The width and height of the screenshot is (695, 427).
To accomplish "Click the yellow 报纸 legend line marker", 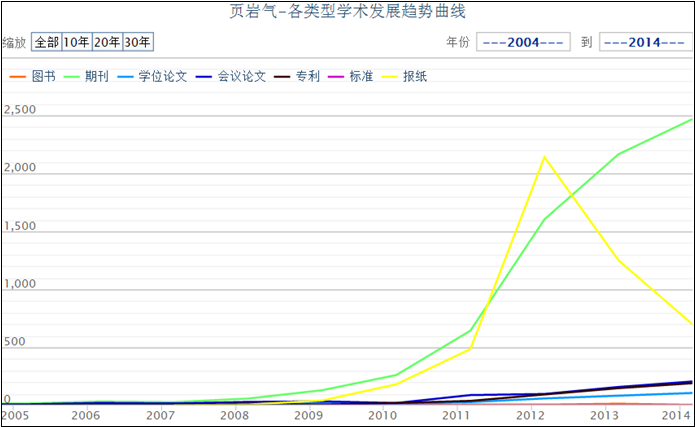I will coord(389,77).
